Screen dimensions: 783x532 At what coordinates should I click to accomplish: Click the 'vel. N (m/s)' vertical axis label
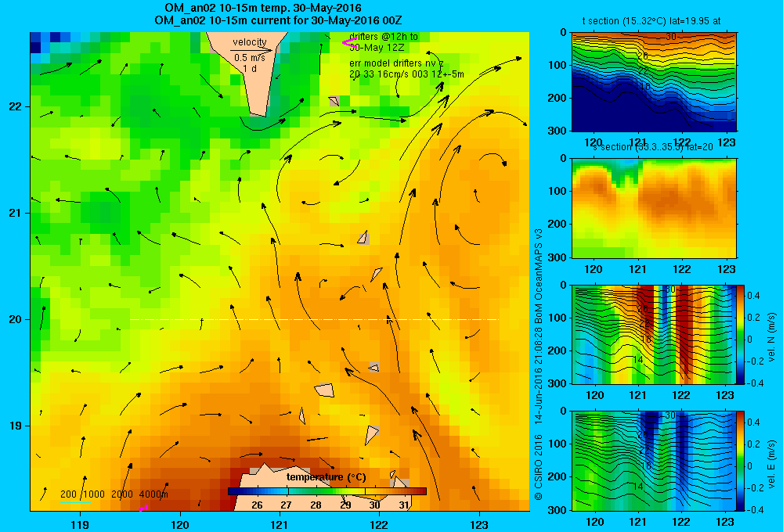coord(772,337)
